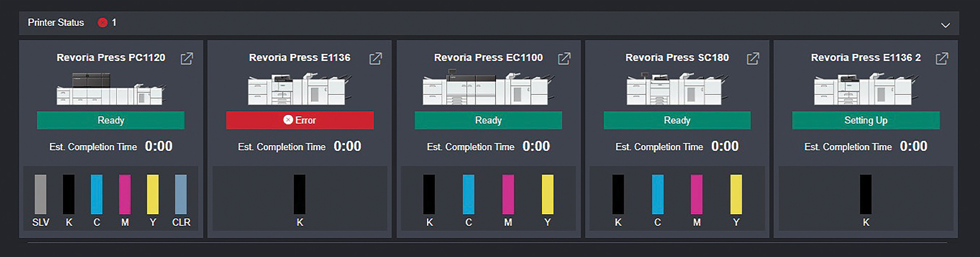Select the CLR clear toner bar on PC1120
The image size is (980, 257).
181,194
